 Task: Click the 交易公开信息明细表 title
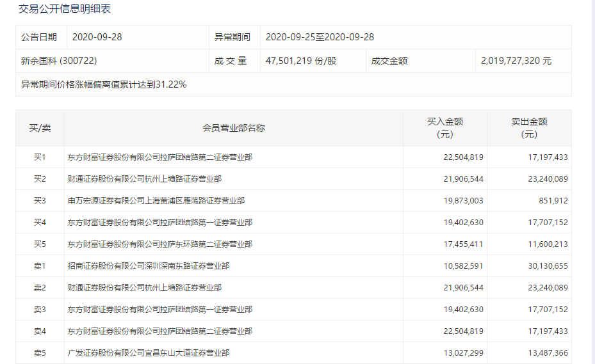tap(65, 9)
